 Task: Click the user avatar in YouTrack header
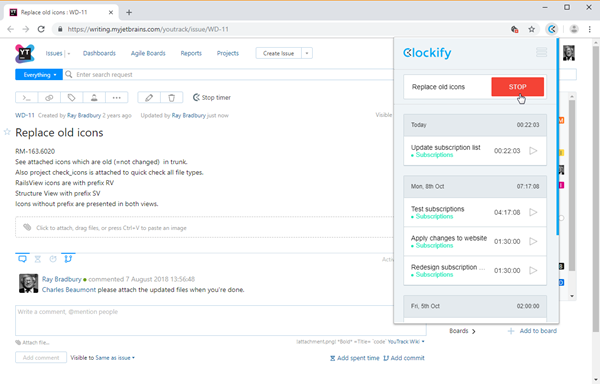pos(569,53)
